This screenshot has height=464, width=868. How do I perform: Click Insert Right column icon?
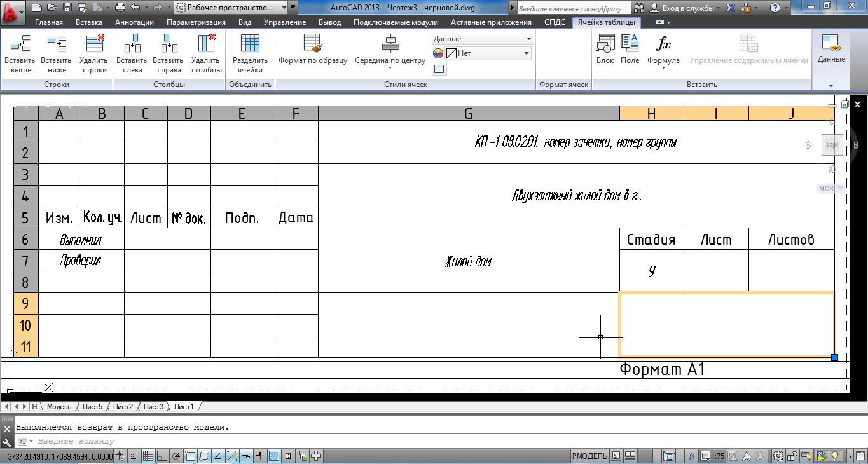tap(168, 44)
